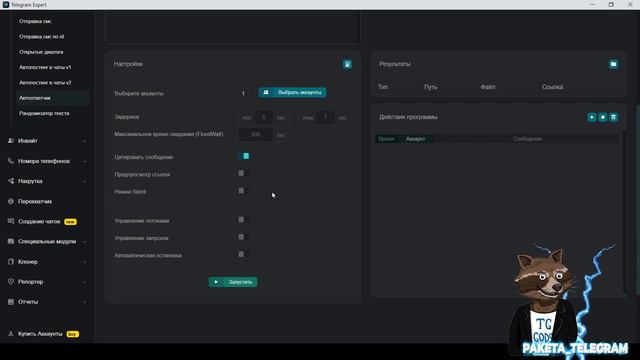Click the Репортер pin icon
Screen dimensions: 640x360
[11, 282]
